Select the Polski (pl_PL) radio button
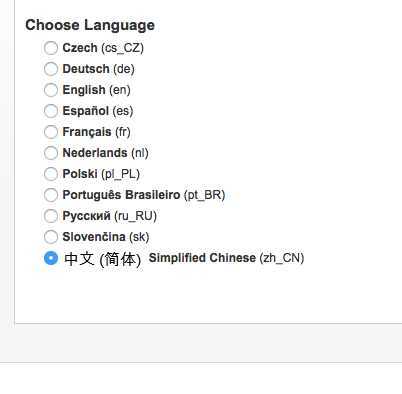The height and width of the screenshot is (394, 402). click(51, 174)
